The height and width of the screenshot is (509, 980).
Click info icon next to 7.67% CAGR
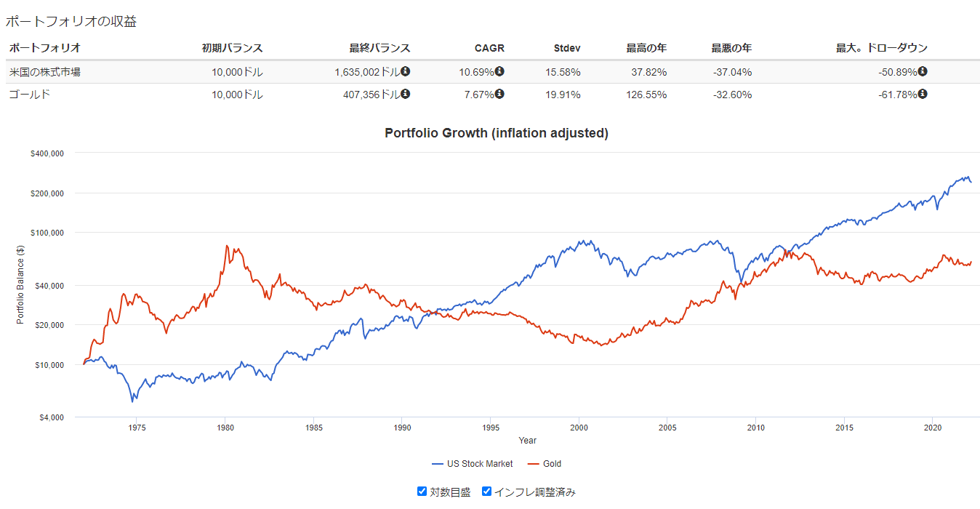point(499,94)
